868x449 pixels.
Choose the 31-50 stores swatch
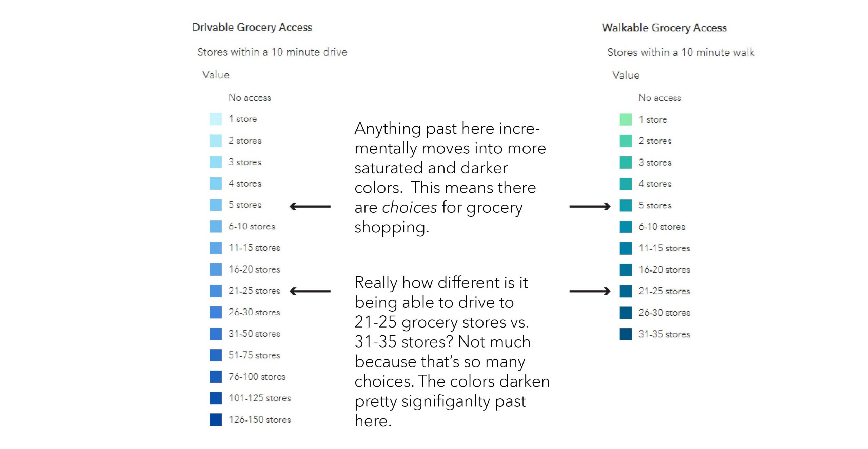216,334
